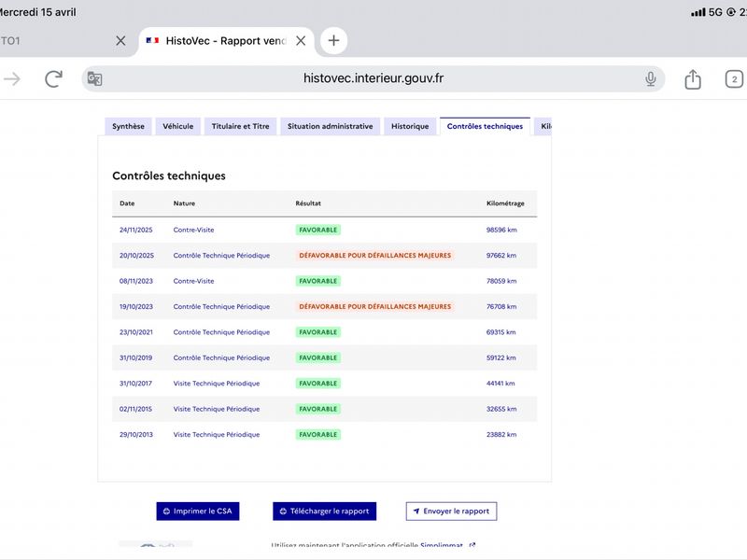Click Envoyer le rapport button

[451, 511]
